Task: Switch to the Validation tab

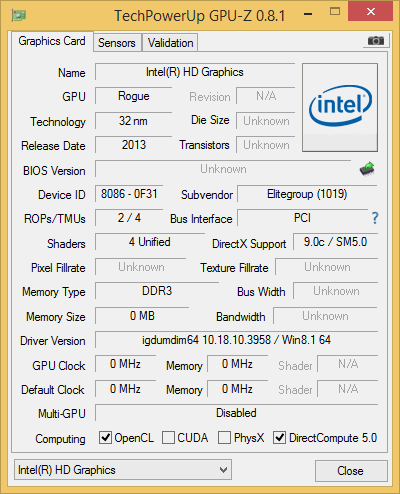Action: coord(170,43)
